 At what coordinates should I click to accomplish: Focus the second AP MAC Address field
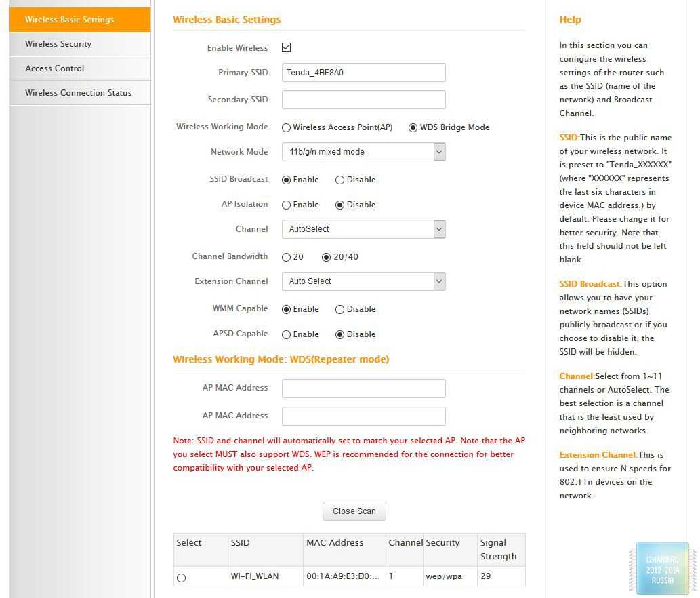363,416
